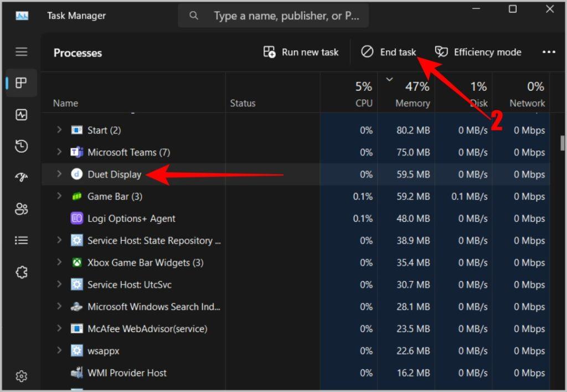Click the 59.5 MB memory value
Image resolution: width=567 pixels, height=392 pixels.
click(x=413, y=174)
